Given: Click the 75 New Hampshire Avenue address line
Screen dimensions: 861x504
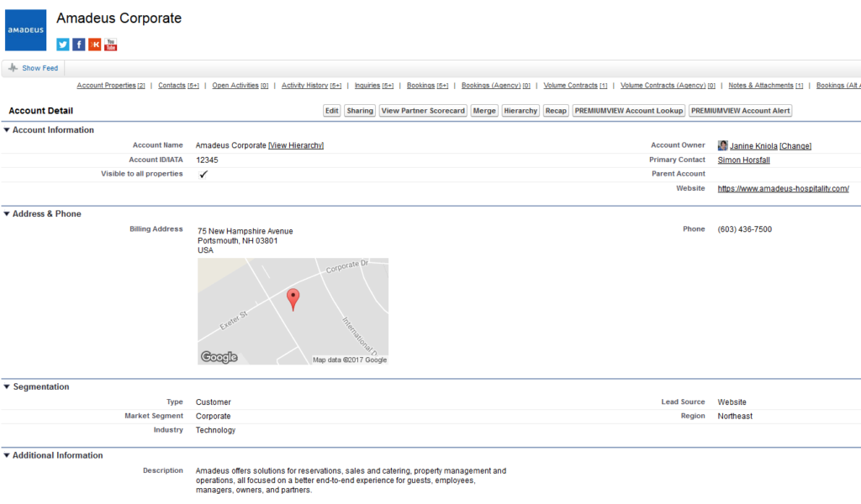Looking at the screenshot, I should (245, 232).
